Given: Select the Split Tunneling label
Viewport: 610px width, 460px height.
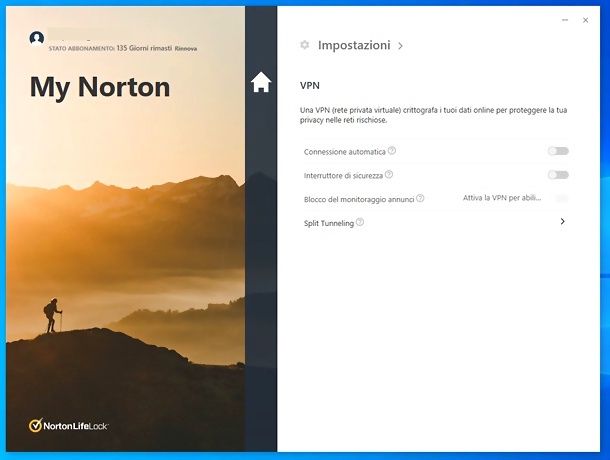Looking at the screenshot, I should (x=329, y=223).
